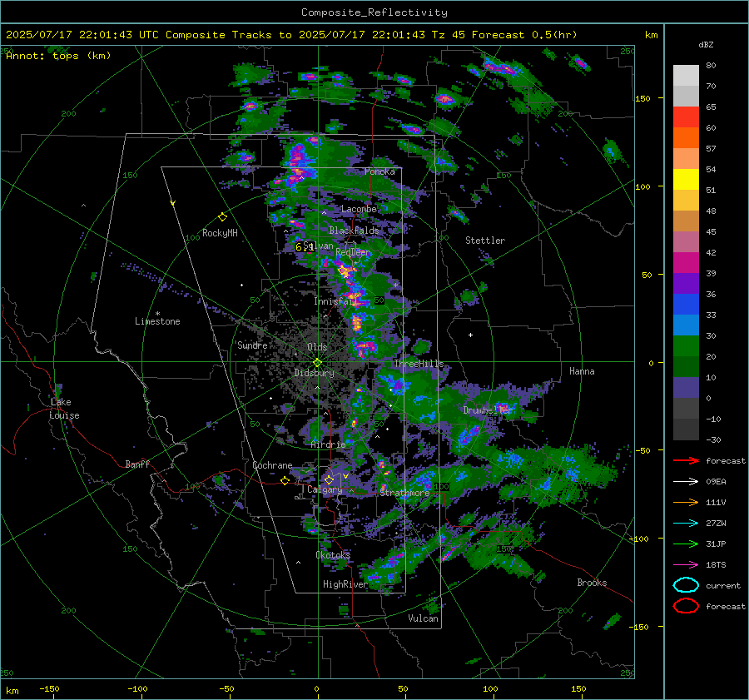Click the Strathmore town label
Image resolution: width=749 pixels, height=700 pixels.
(404, 493)
